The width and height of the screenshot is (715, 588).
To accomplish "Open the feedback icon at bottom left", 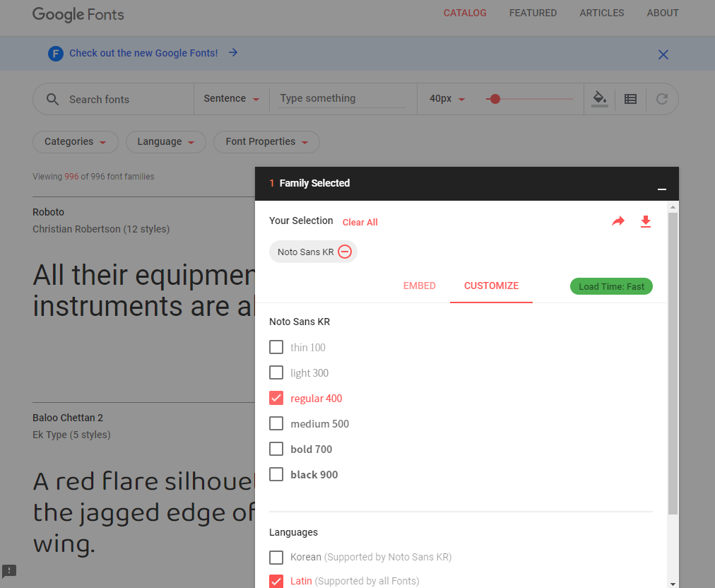I will point(9,570).
